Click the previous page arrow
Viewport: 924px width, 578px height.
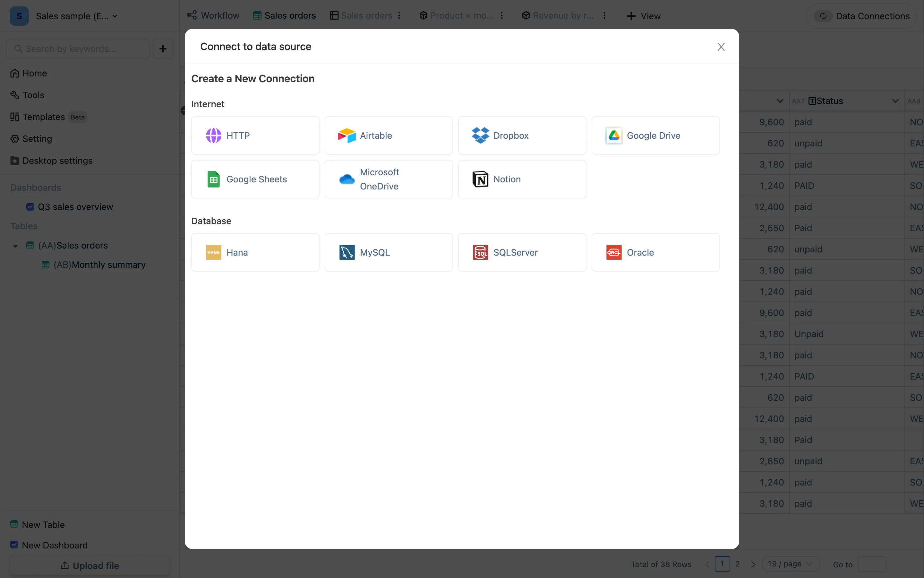click(707, 564)
